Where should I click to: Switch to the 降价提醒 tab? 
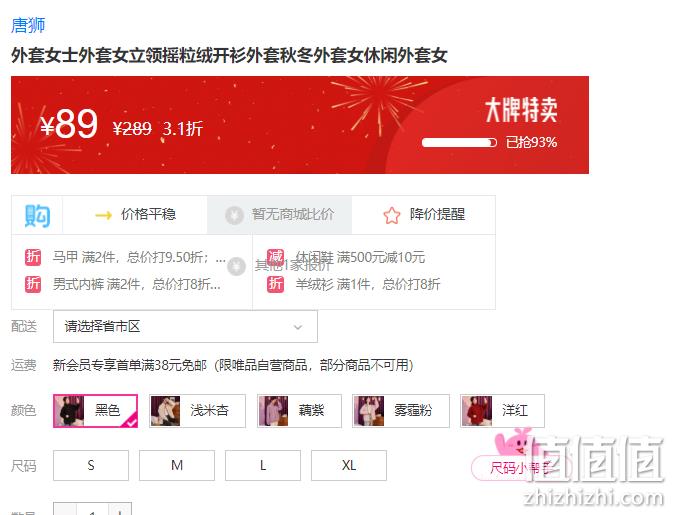pyautogui.click(x=424, y=215)
